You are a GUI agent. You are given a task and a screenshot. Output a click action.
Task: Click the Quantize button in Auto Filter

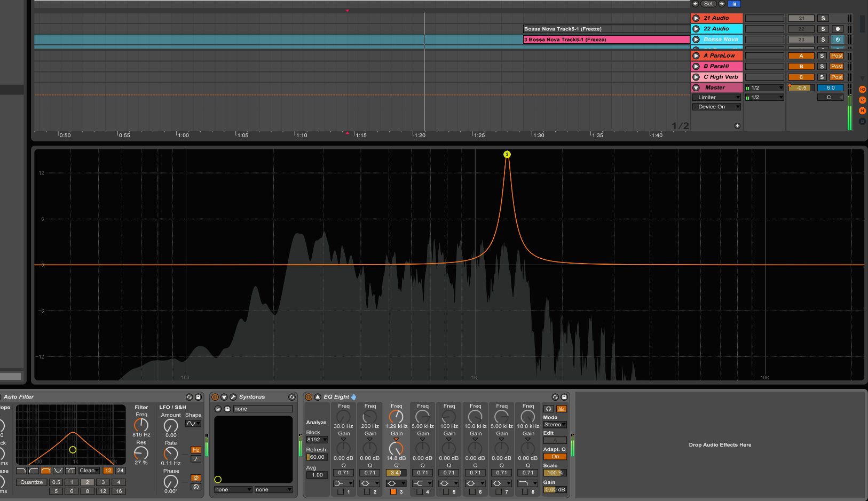[x=31, y=482]
